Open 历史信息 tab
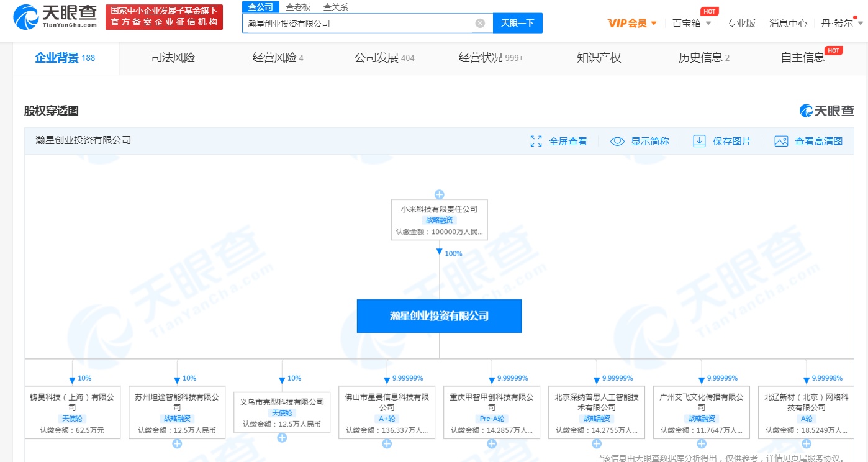The height and width of the screenshot is (462, 868). pos(704,58)
